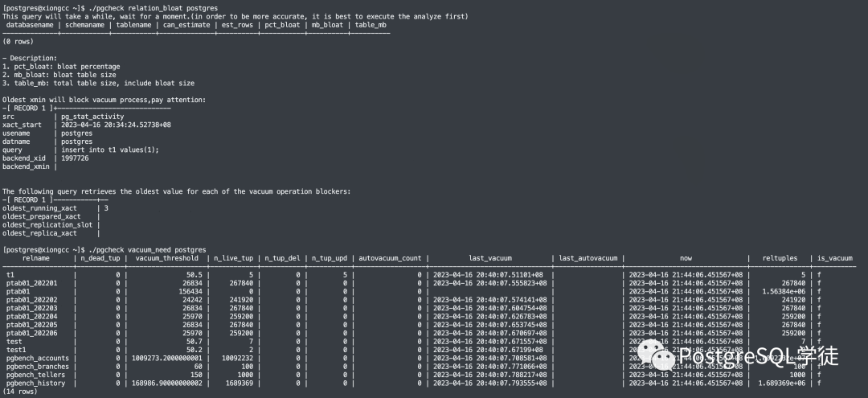This screenshot has width=868, height=398.
Task: Click the '(14 rows)' result line
Action: coord(20,392)
